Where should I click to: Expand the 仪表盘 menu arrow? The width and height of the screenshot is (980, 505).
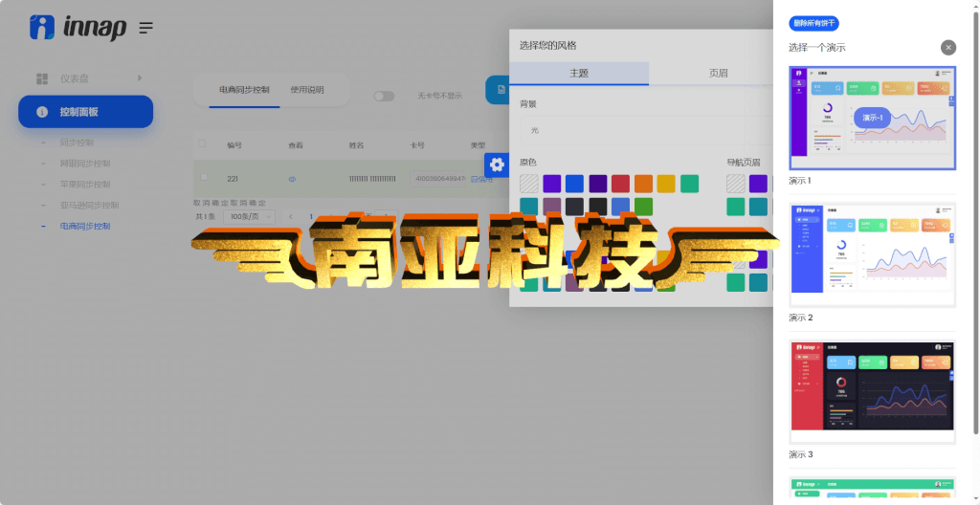(x=140, y=77)
